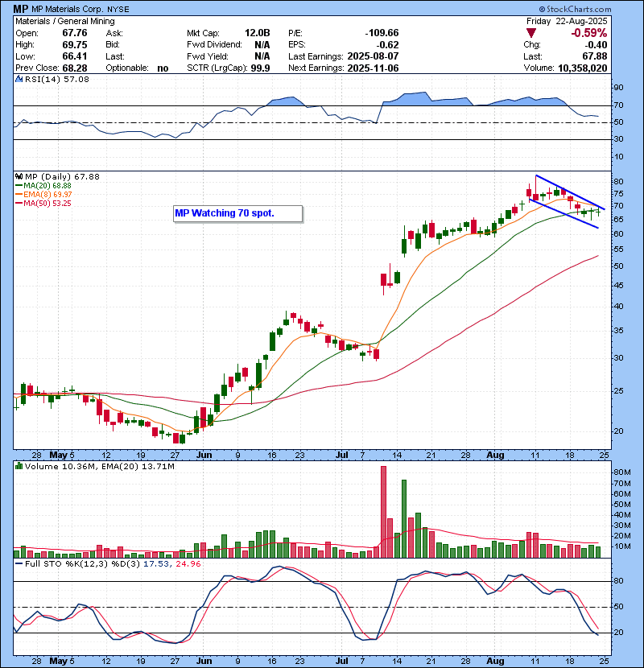Click the Open value 67.76
The image size is (644, 668).
75,33
